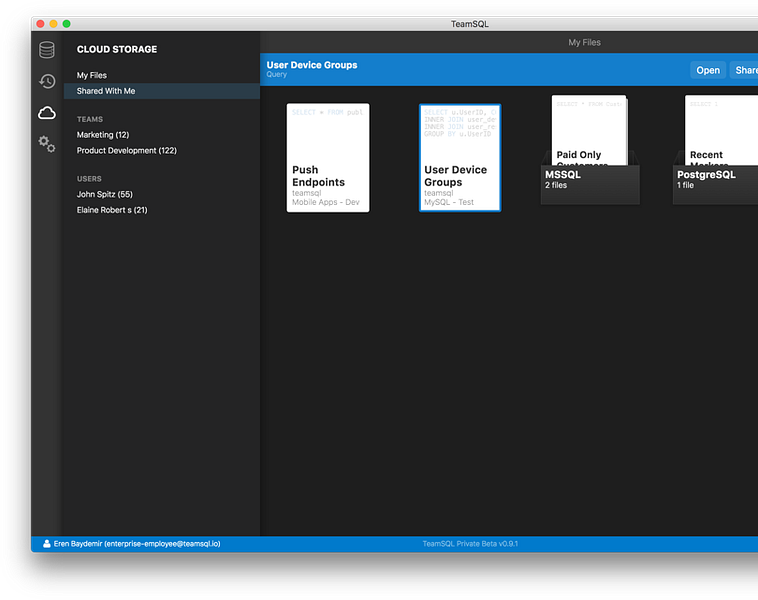The image size is (758, 600).
Task: Open the MSSQL folder
Action: pos(590,150)
